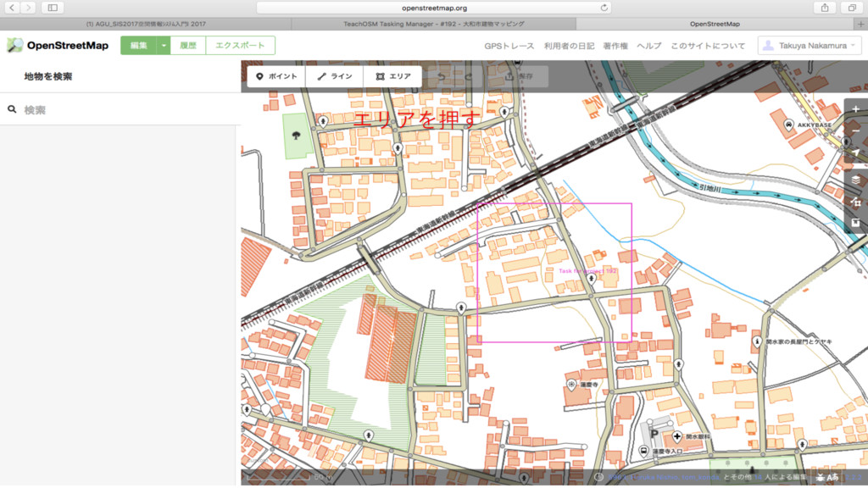Click the エリア (Area) drawing tool
The width and height of the screenshot is (868, 488).
tap(392, 76)
